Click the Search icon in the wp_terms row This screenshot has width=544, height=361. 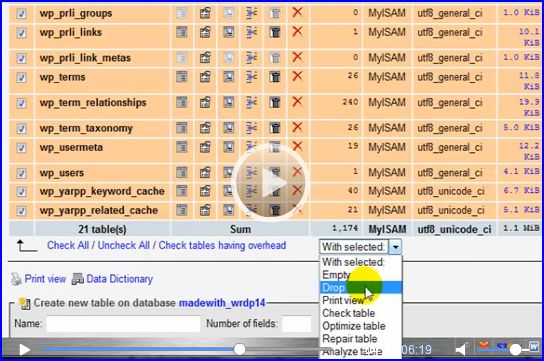228,77
